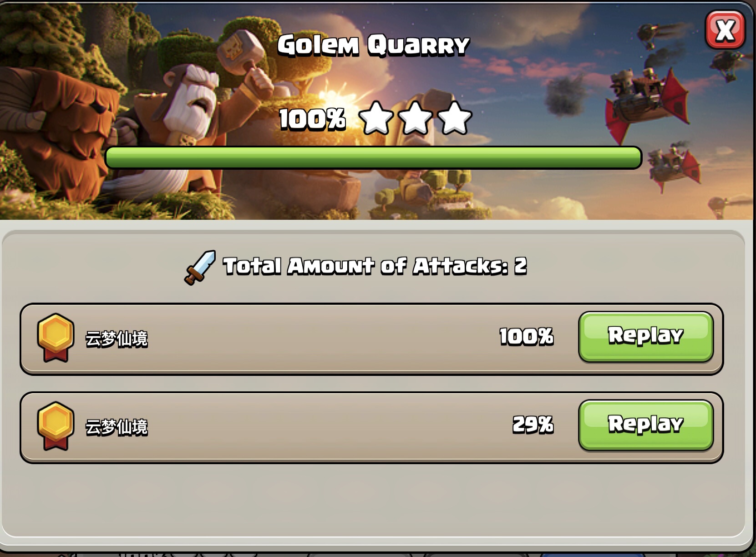Click the 29% result in the second attack row

point(533,425)
